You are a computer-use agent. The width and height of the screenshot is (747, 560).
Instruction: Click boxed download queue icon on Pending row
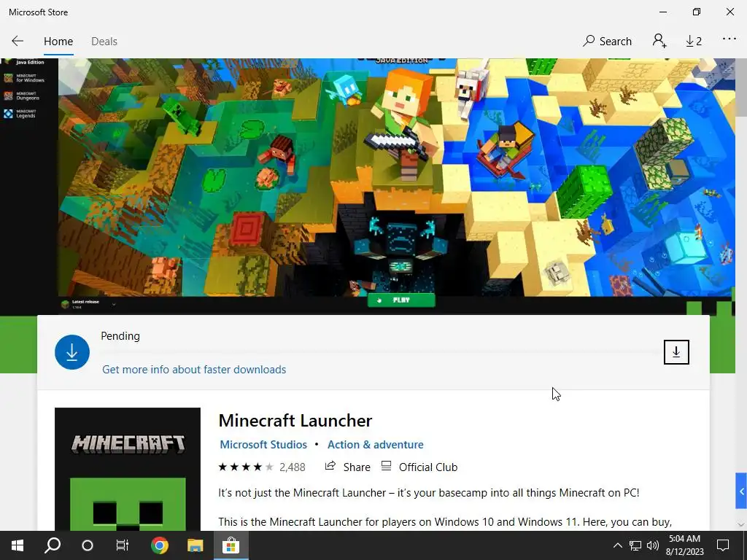(676, 352)
